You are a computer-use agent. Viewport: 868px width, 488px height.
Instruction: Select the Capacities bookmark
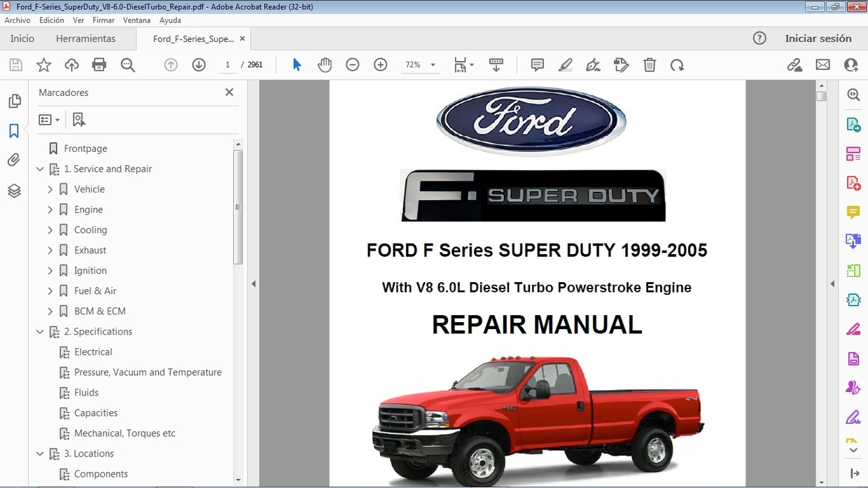point(97,412)
